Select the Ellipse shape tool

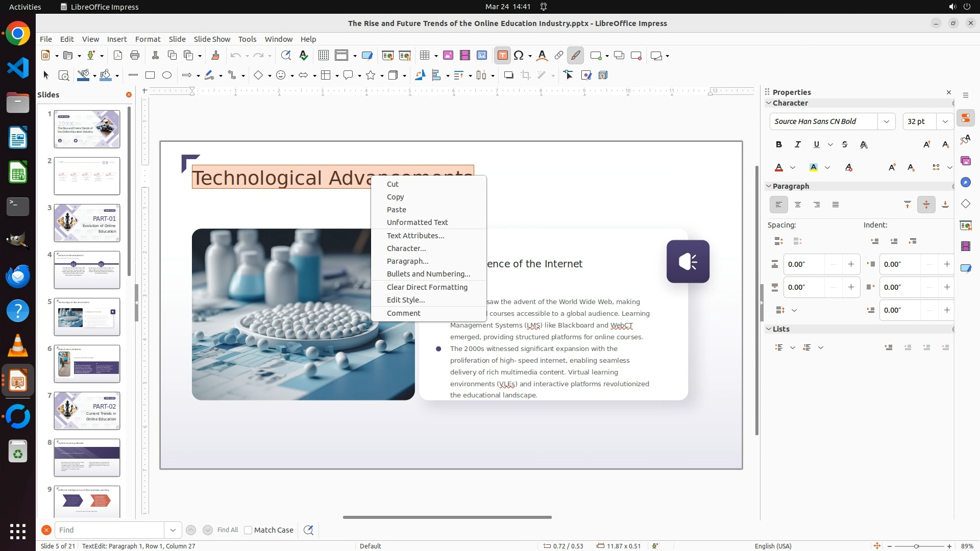point(167,76)
